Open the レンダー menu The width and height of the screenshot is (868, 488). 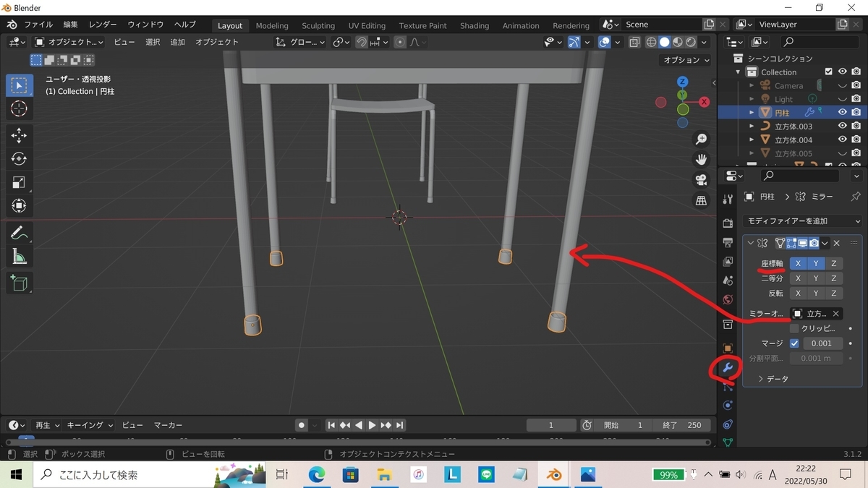103,25
